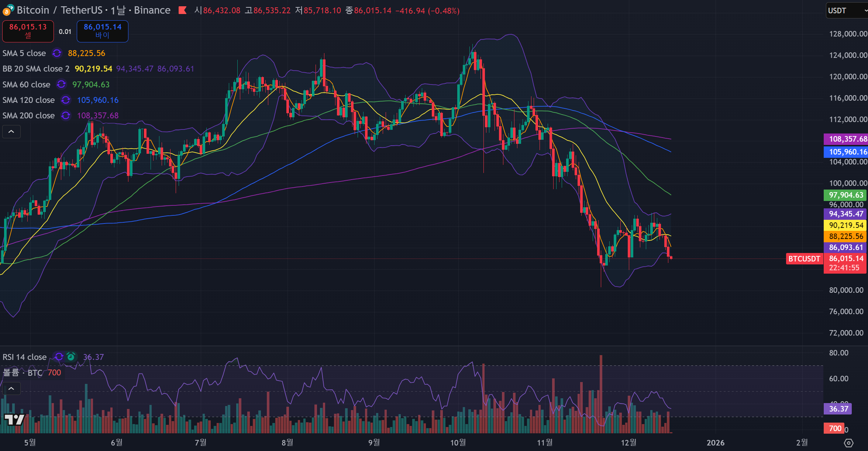Click the refresh icon beside SMA 200
This screenshot has width=868, height=451.
click(66, 115)
